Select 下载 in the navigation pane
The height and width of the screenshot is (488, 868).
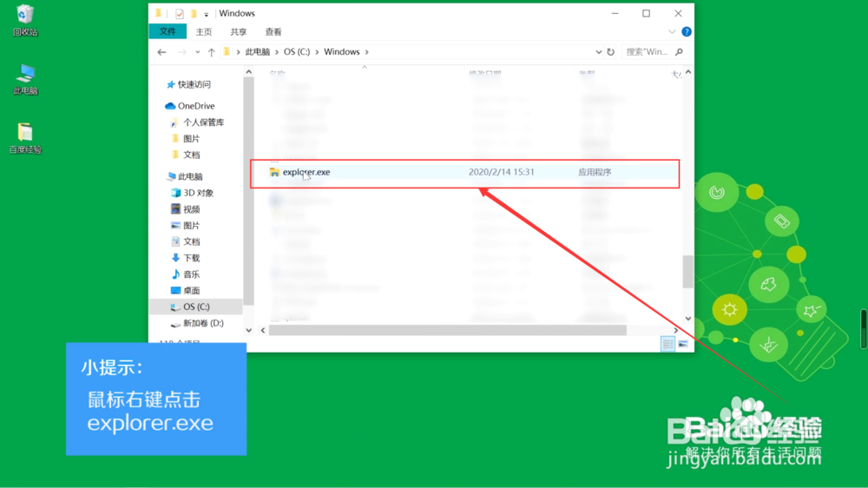[x=186, y=258]
